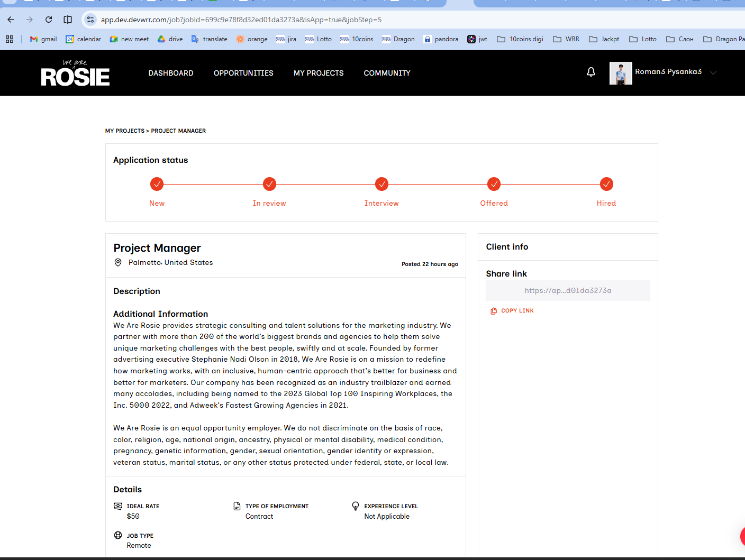This screenshot has width=745, height=560.
Task: Open the 10coins bookmark
Action: (357, 39)
